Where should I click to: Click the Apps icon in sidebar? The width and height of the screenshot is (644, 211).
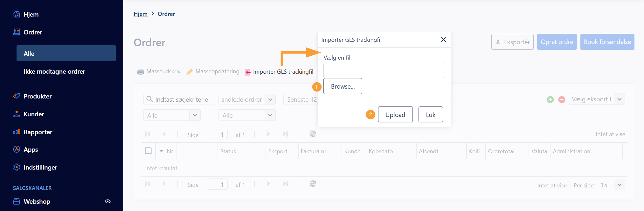point(17,149)
